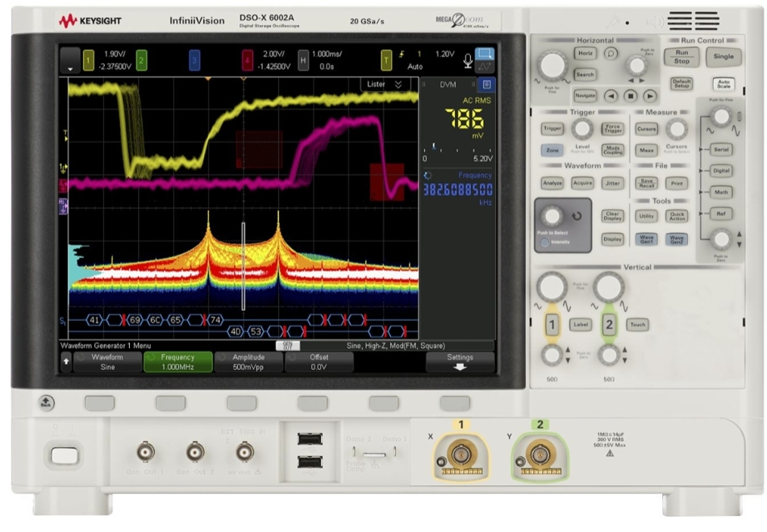Toggle the Digital channels key
Screen dimensions: 767x532
click(x=721, y=171)
